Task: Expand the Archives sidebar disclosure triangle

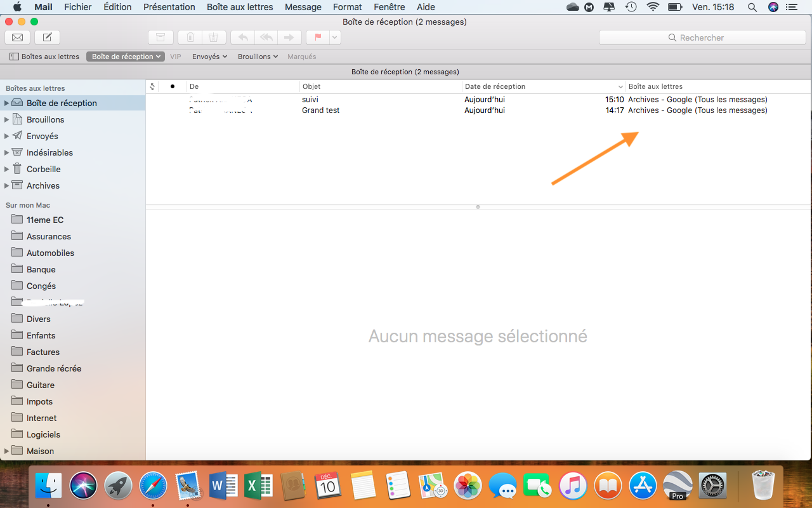Action: click(x=6, y=185)
